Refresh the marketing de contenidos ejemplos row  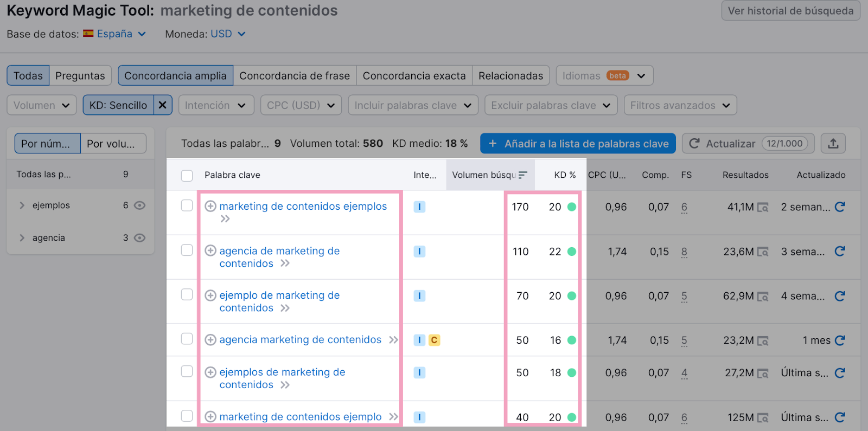click(x=840, y=207)
